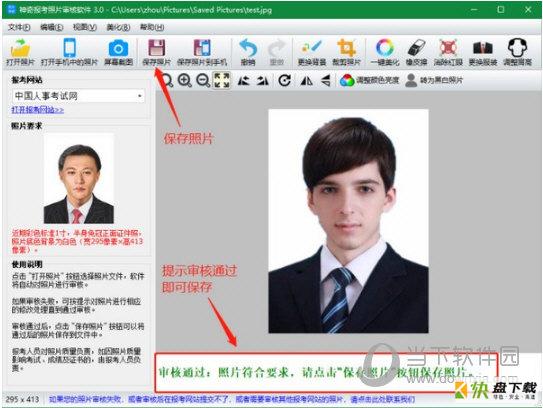Click the 消除红眼 red-eye icon

(x=448, y=48)
